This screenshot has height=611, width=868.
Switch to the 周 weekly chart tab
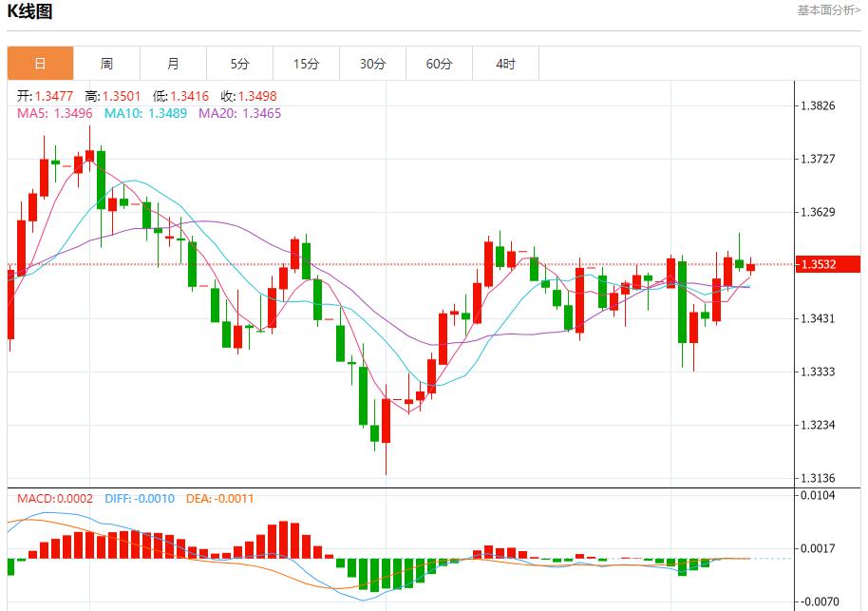(106, 63)
